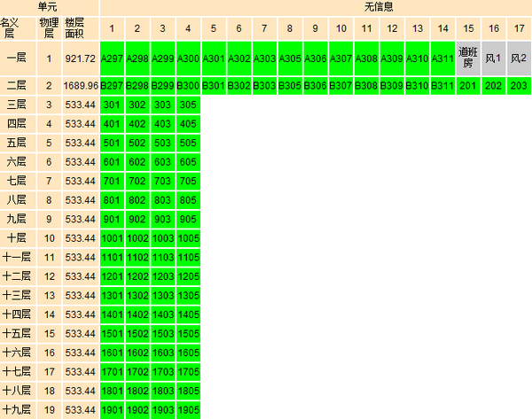Select the 二层 row label

[x=18, y=86]
